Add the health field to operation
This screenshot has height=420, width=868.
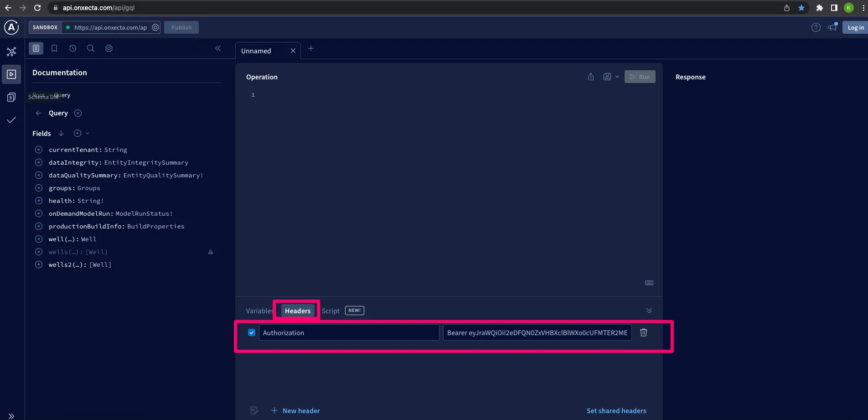[x=39, y=201]
